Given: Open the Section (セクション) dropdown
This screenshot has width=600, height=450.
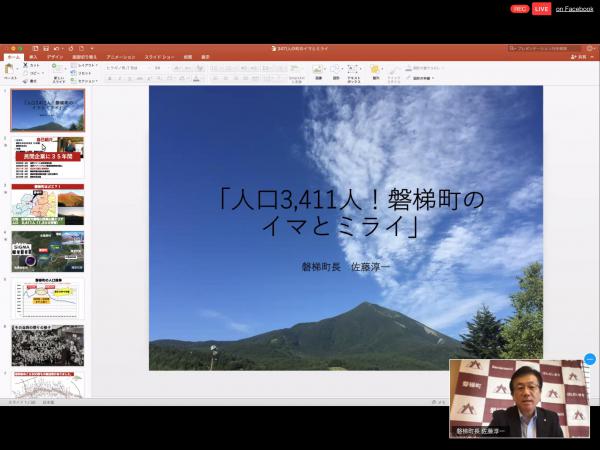Looking at the screenshot, I should tap(85, 81).
